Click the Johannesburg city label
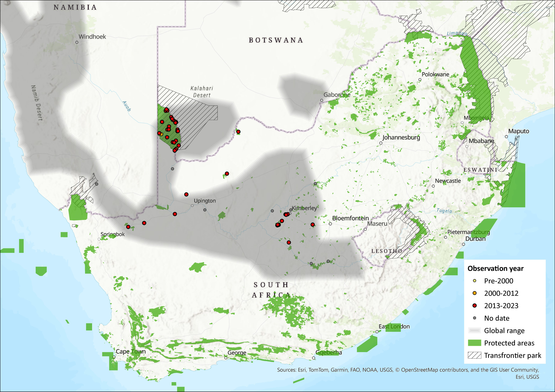The width and height of the screenshot is (555, 392). click(x=401, y=137)
